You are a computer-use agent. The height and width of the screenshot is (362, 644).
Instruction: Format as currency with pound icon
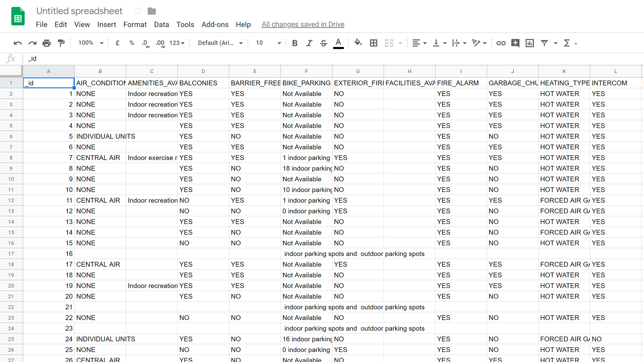click(117, 43)
